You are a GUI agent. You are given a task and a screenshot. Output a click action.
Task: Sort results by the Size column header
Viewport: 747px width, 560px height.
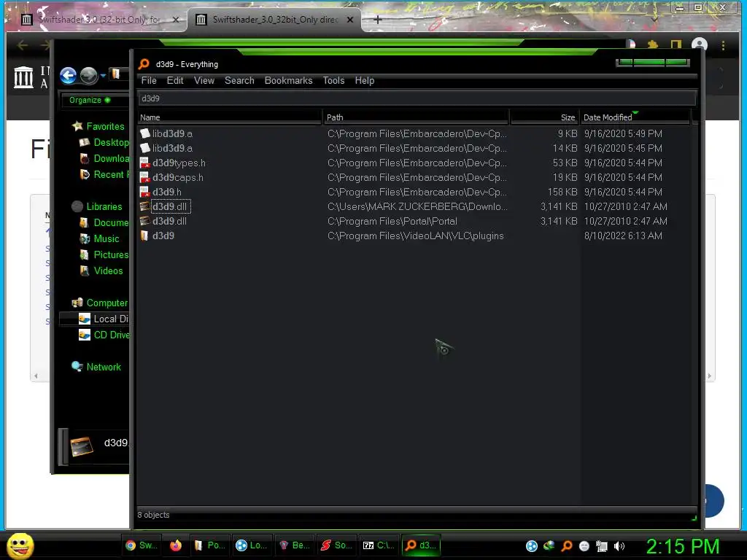click(544, 117)
